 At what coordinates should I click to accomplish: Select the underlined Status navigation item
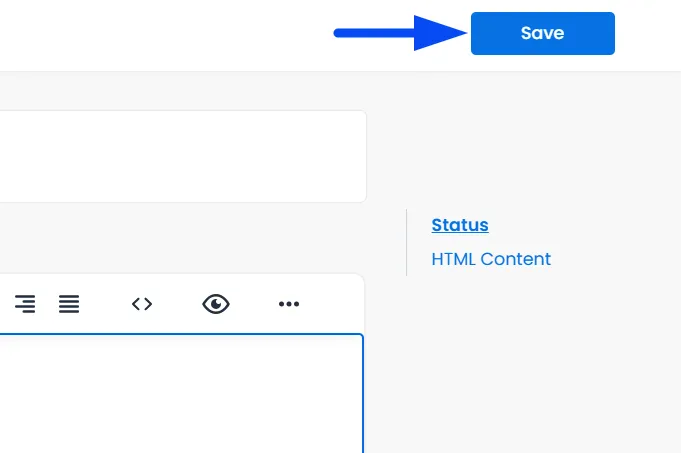[460, 225]
